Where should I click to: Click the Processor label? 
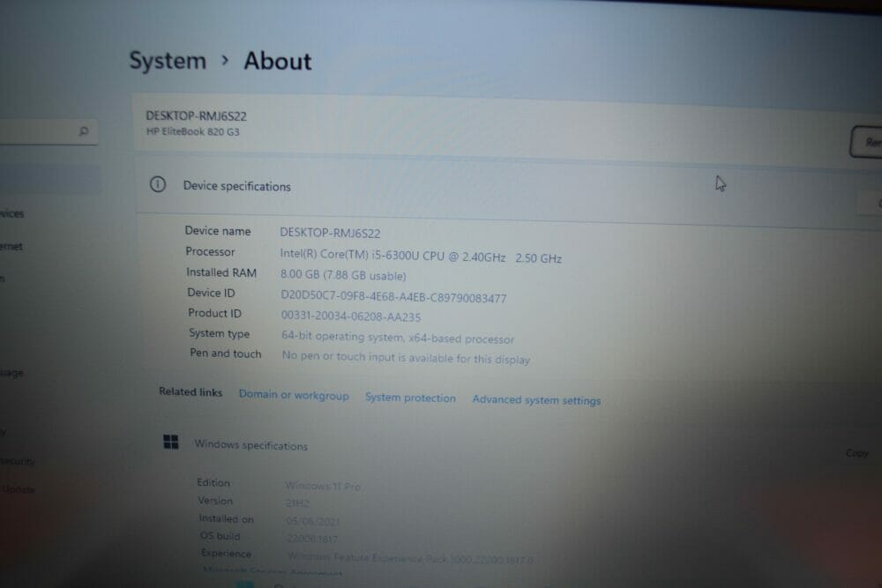click(211, 252)
